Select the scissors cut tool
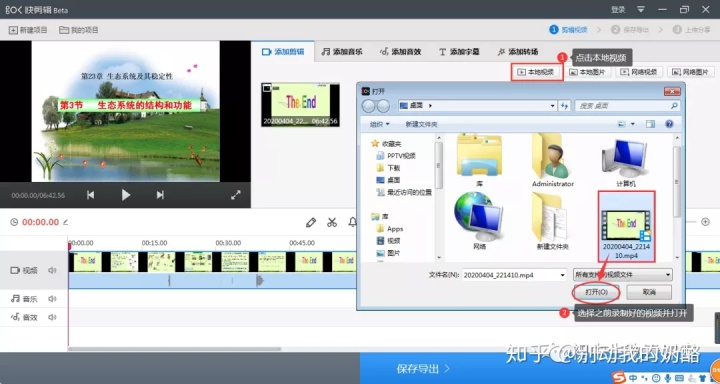This screenshot has width=720, height=384. (332, 222)
